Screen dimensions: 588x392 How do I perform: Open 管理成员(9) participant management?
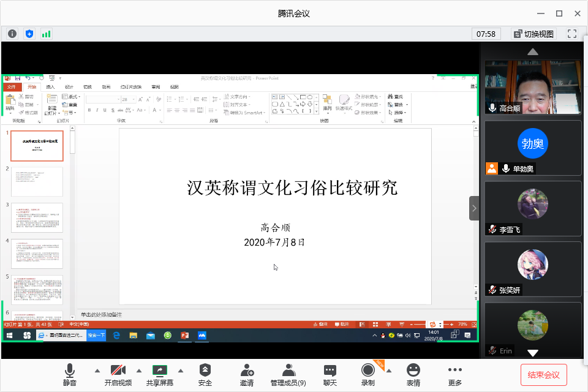pyautogui.click(x=288, y=375)
